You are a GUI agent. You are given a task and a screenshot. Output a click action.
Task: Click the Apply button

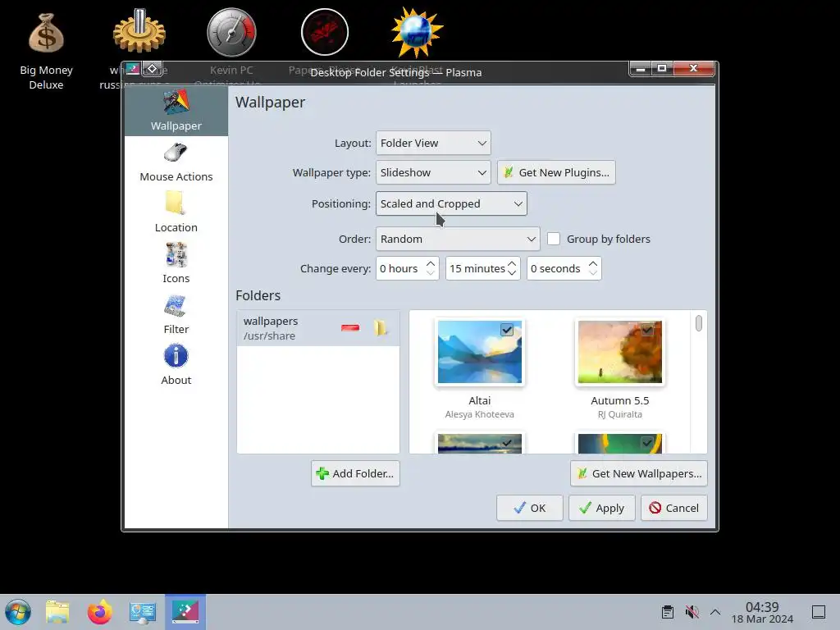601,508
